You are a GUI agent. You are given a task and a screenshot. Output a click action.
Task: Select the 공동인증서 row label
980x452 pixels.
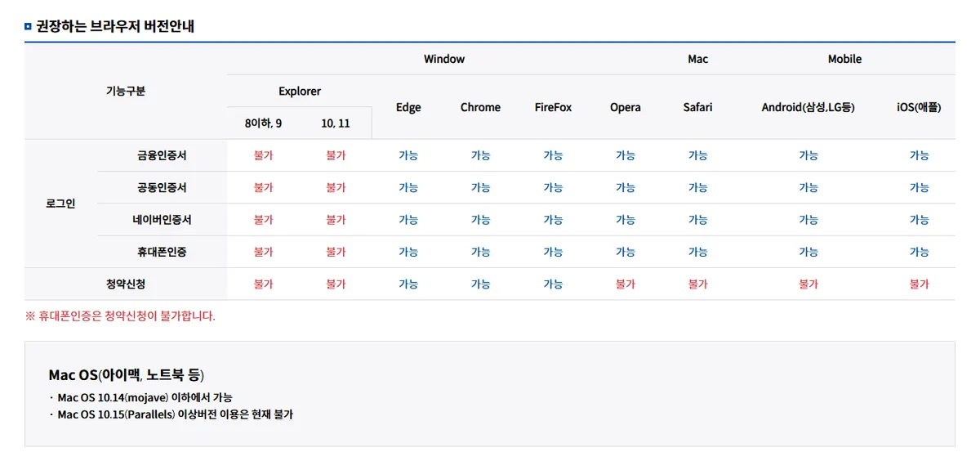pos(162,187)
